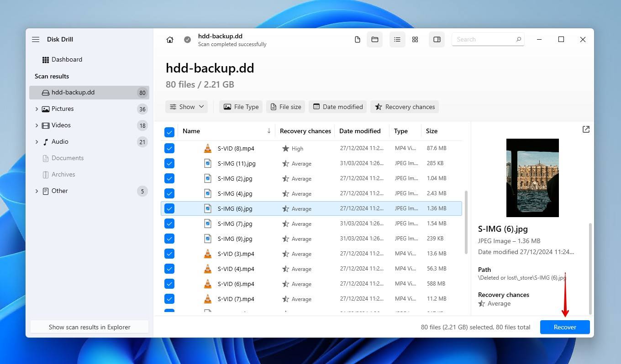Switch to file view icon

click(x=358, y=40)
